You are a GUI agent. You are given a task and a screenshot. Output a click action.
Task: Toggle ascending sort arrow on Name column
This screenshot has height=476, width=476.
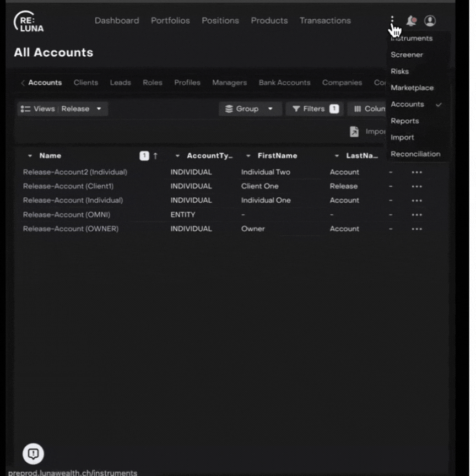(x=155, y=156)
